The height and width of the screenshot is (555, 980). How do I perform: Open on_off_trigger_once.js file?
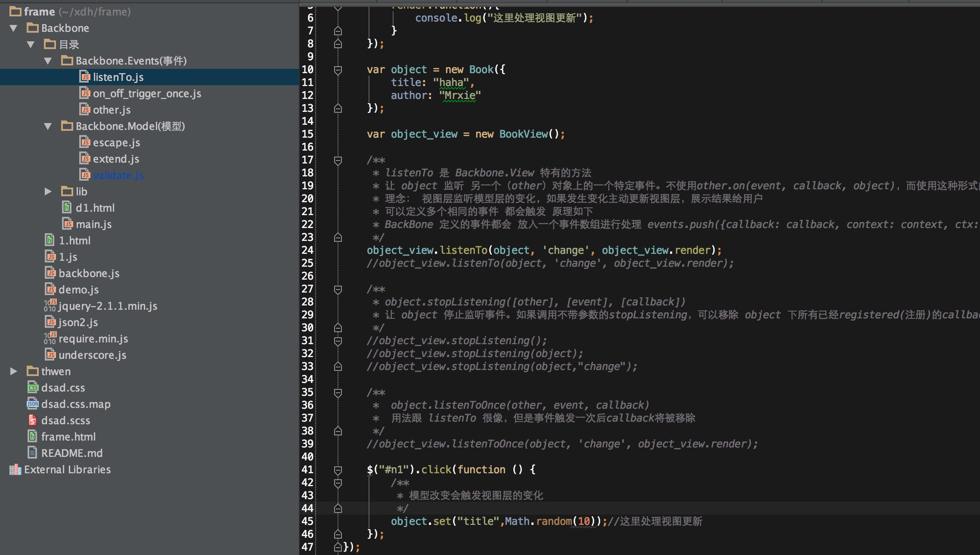tap(147, 93)
